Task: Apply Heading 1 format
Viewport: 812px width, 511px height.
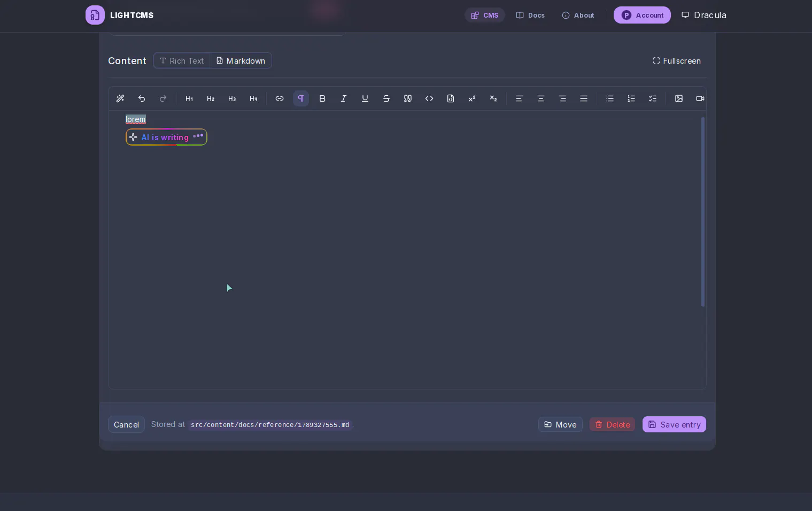Action: tap(189, 98)
